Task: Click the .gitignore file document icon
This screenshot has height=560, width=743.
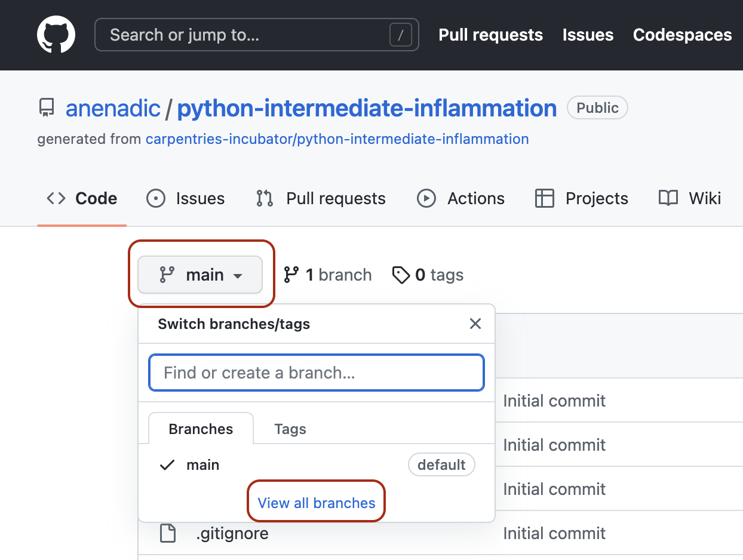Action: pyautogui.click(x=168, y=533)
